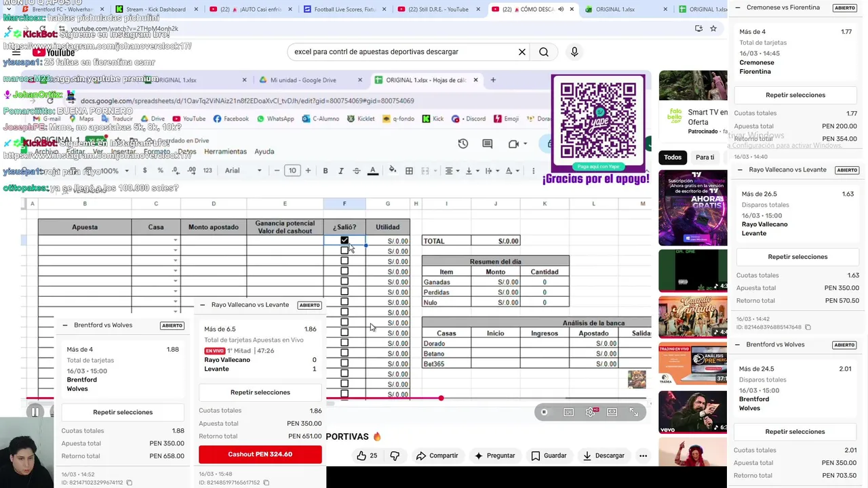Dislike the video with thumbs down
This screenshot has width=868, height=488.
[395, 455]
